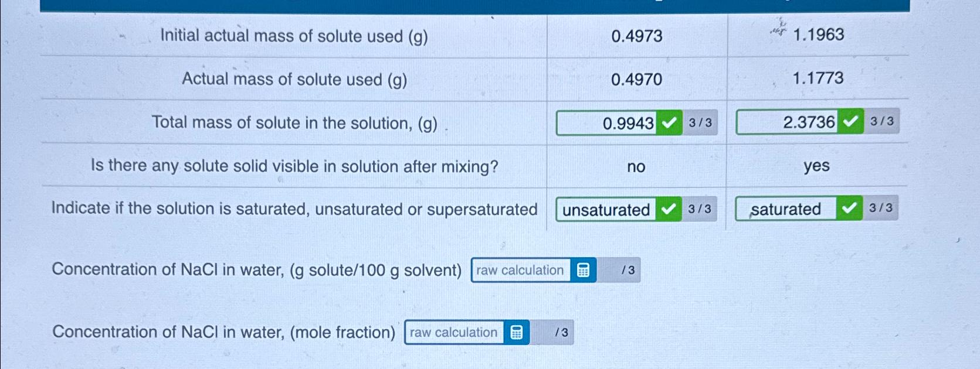Select the unsaturated answer entry

(606, 209)
